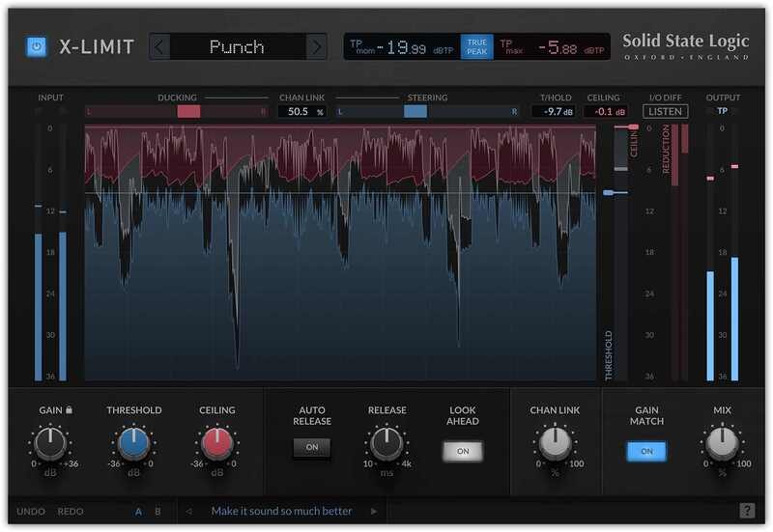Toggle the True Peak meter mode button

click(477, 46)
